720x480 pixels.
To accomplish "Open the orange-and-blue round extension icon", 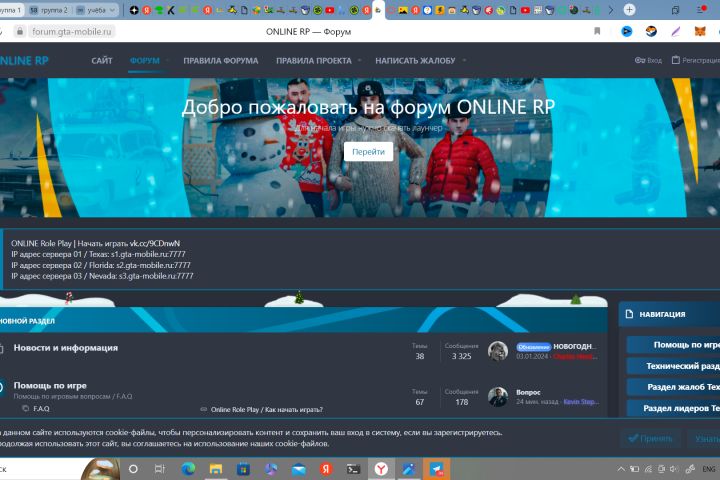I will (651, 31).
